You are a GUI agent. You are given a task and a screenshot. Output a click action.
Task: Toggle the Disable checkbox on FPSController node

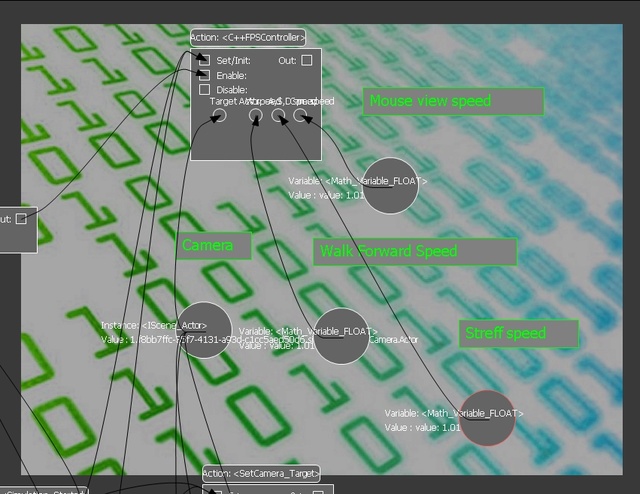pos(204,89)
